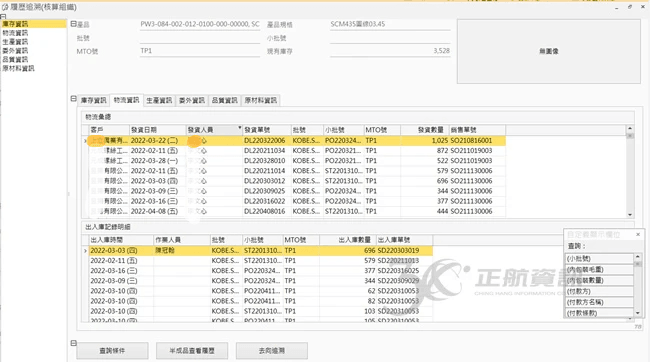Click the custom field list scroll-down arrow

pyautogui.click(x=638, y=313)
